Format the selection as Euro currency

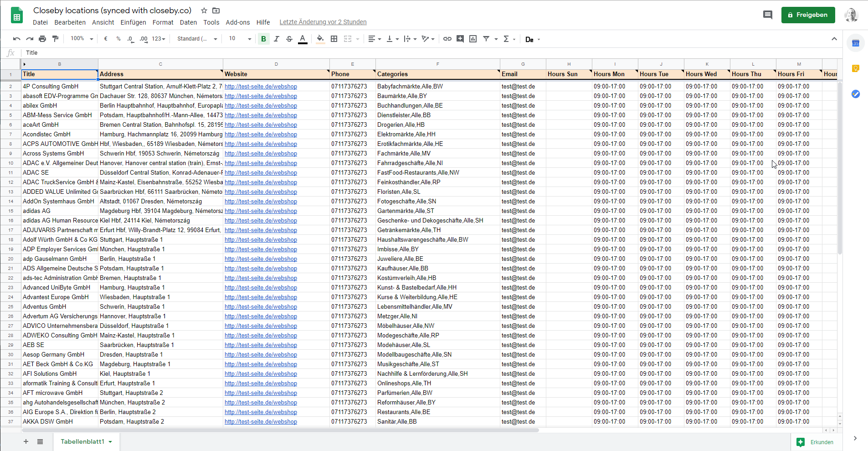pyautogui.click(x=106, y=39)
